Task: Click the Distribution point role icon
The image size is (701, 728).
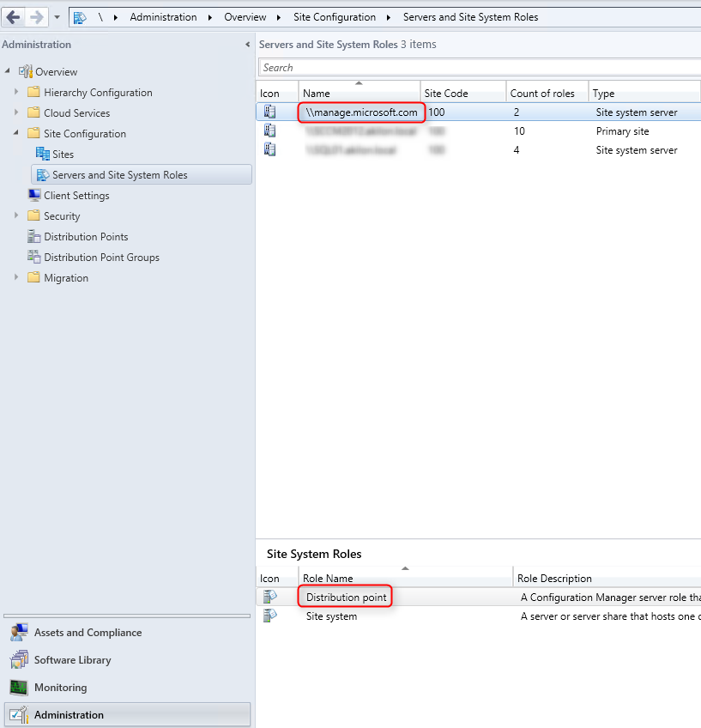Action: click(x=269, y=597)
